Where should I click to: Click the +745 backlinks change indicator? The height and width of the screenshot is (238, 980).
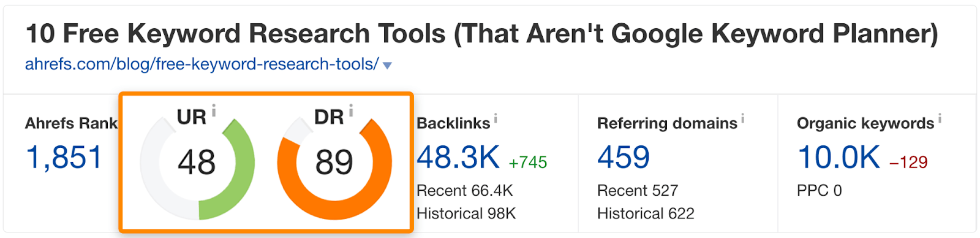pyautogui.click(x=528, y=162)
